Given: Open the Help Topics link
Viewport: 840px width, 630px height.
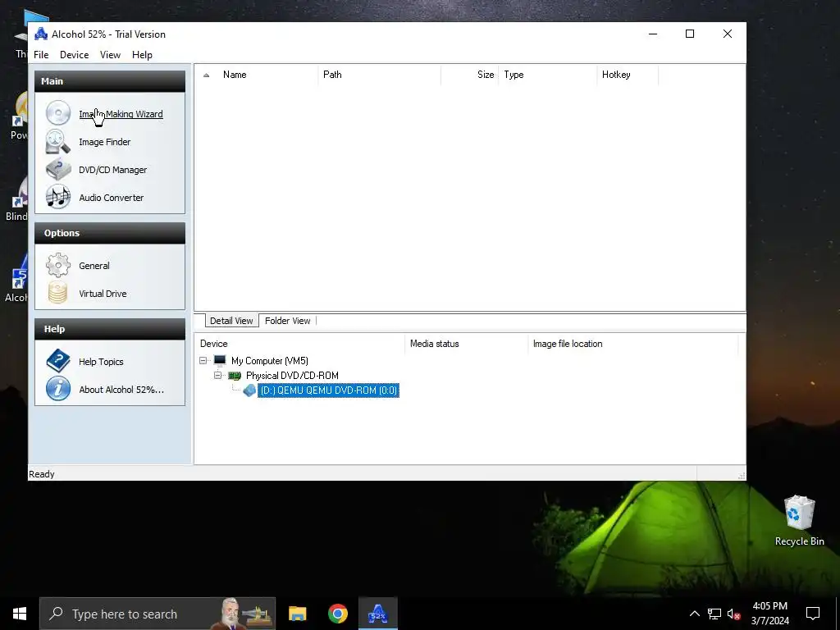Looking at the screenshot, I should pyautogui.click(x=101, y=362).
